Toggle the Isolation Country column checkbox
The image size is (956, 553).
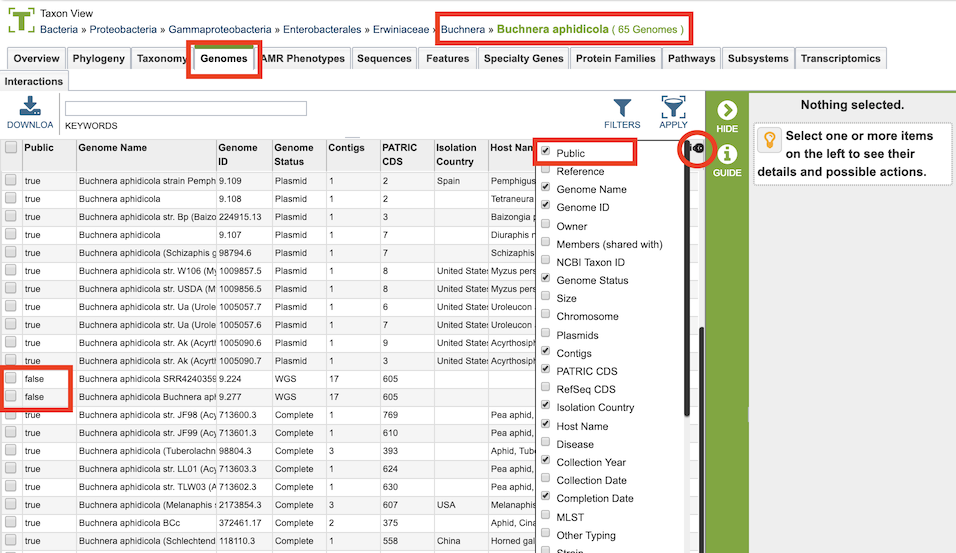tap(546, 405)
